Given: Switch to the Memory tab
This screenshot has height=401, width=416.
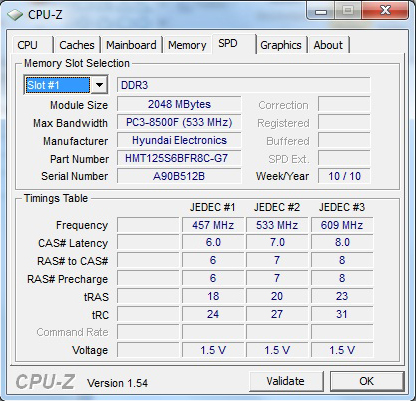Looking at the screenshot, I should coord(187,45).
